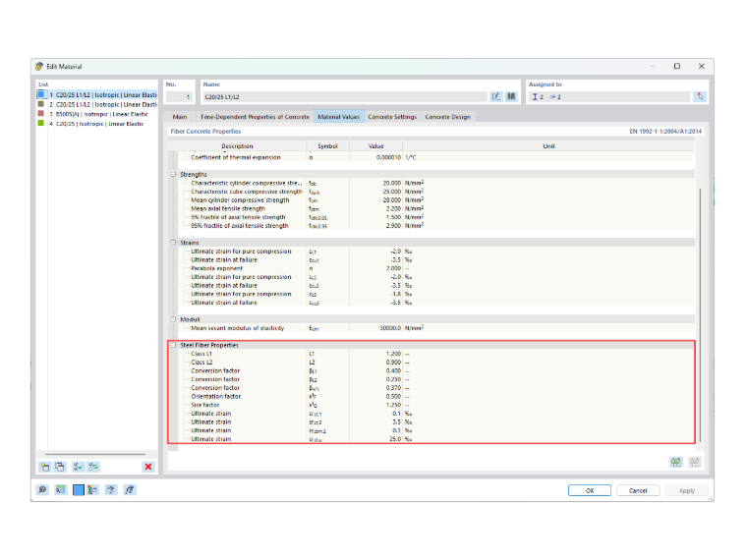Click the red color swatch of material 3

tap(41, 113)
